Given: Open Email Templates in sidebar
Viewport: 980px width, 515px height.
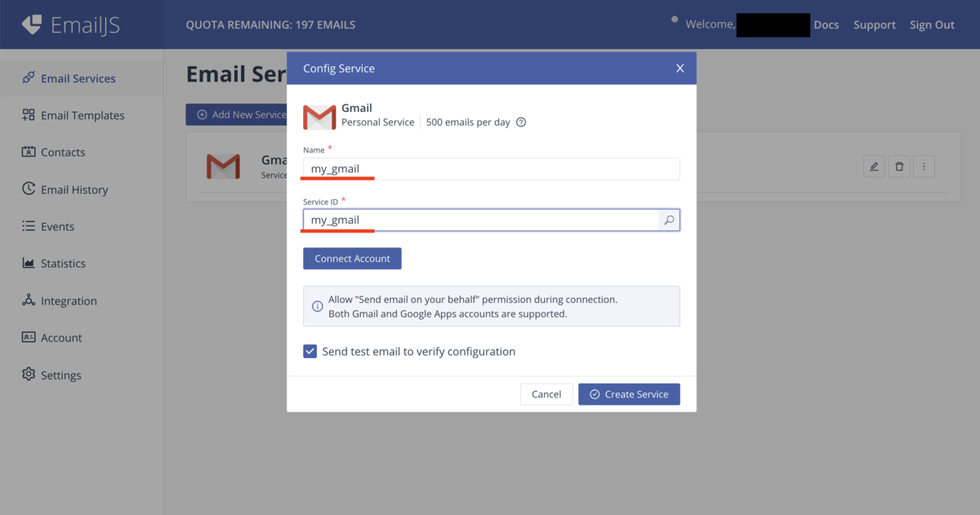Looking at the screenshot, I should click(x=82, y=115).
